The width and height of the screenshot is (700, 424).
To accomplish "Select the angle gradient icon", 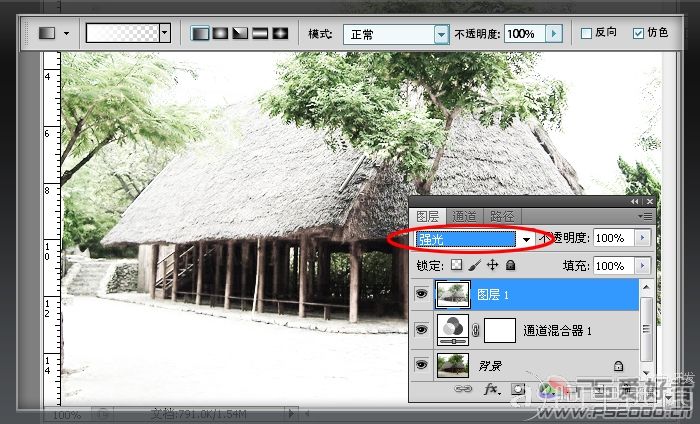I will pyautogui.click(x=240, y=33).
